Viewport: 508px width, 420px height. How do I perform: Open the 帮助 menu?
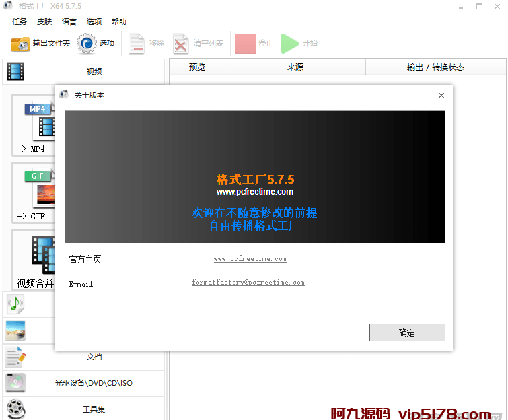tap(119, 22)
